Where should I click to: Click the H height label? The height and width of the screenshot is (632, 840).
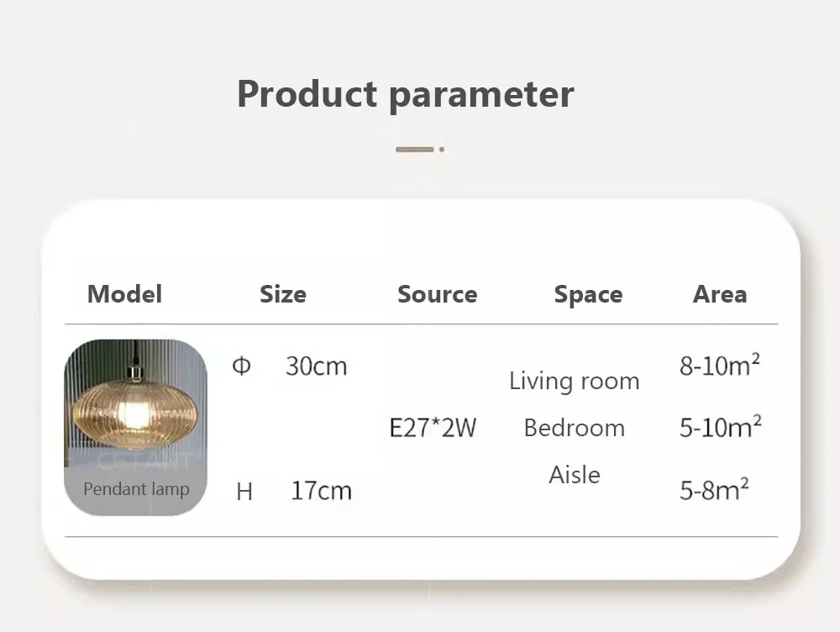click(x=244, y=492)
